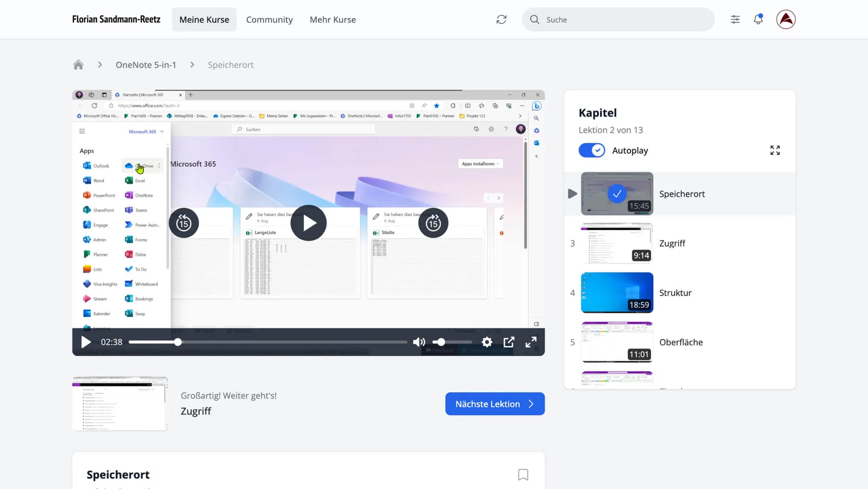The image size is (868, 489).
Task: Click the Lektion 2 von 13 text
Action: click(x=611, y=130)
